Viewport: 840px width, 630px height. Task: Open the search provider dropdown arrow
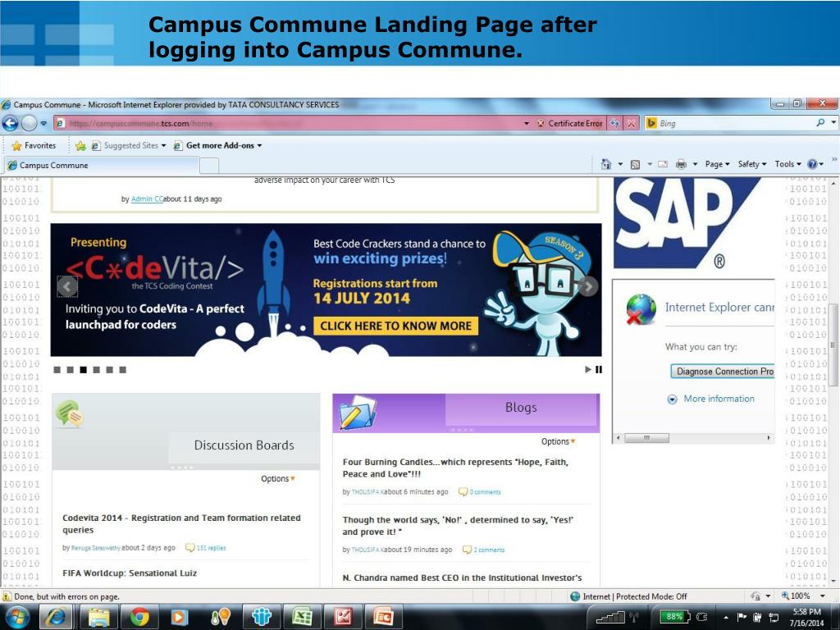pos(833,123)
